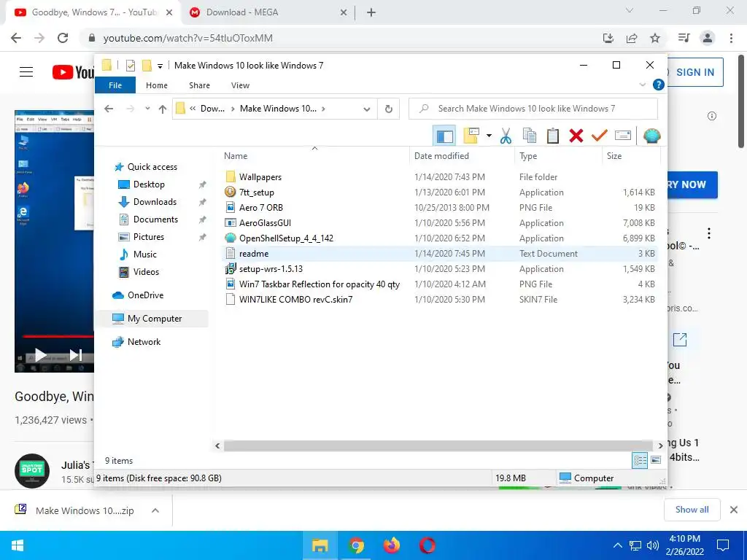Screen dimensions: 747x560
Task: Bookmark this page star icon
Action: point(655,38)
